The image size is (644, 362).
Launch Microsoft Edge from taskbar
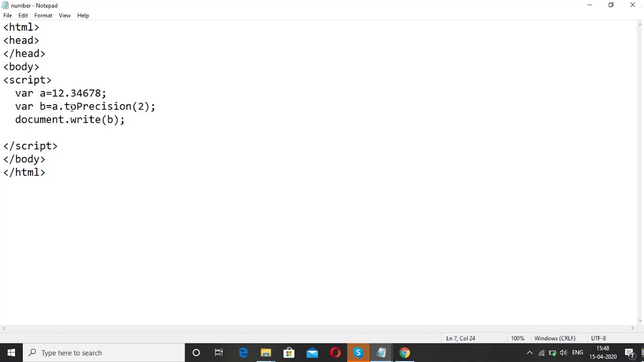(x=243, y=353)
